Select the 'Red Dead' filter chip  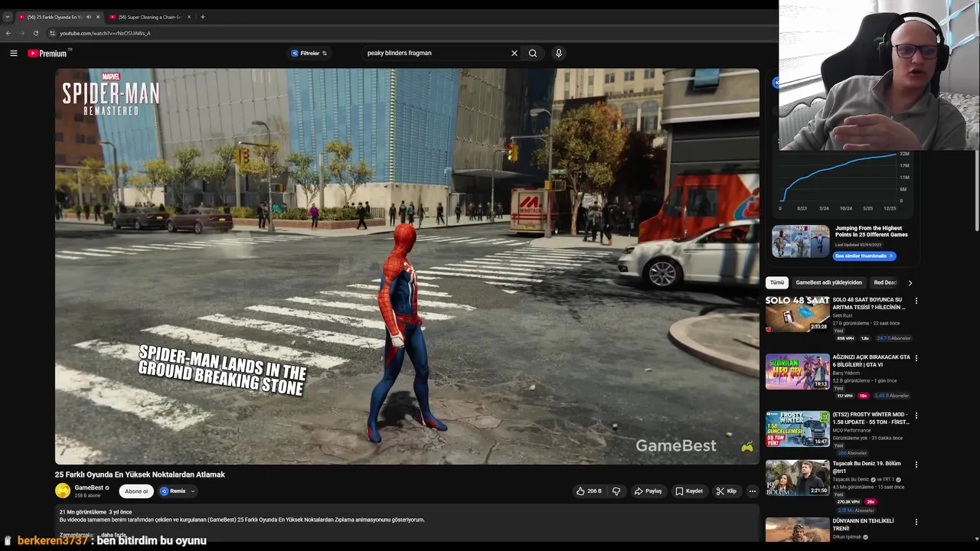(885, 282)
